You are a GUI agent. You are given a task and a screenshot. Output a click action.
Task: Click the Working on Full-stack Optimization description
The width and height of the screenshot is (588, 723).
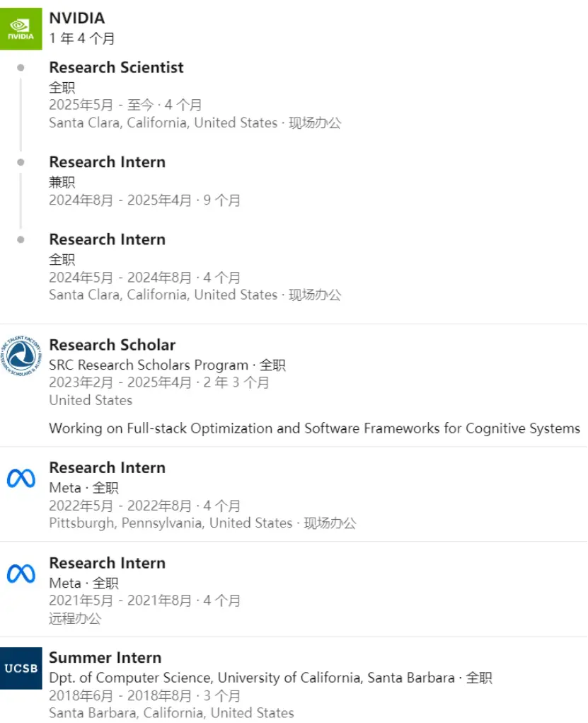pyautogui.click(x=314, y=428)
